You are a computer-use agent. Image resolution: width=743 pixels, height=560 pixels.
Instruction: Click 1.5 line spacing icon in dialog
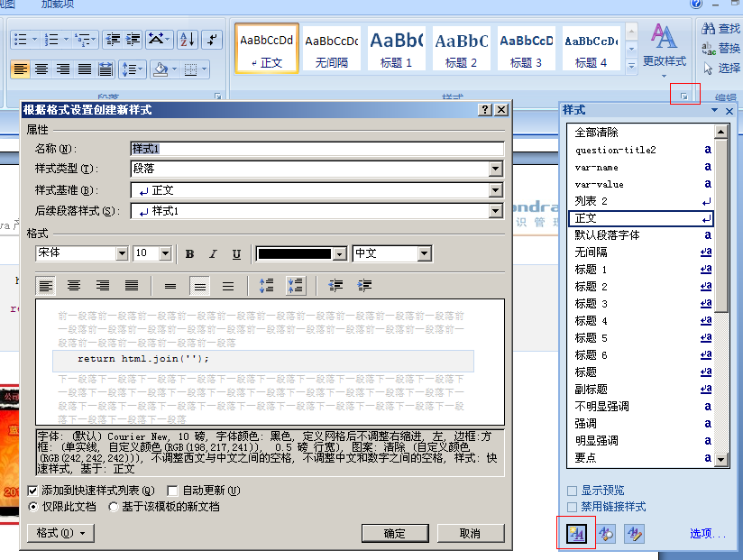[x=199, y=286]
